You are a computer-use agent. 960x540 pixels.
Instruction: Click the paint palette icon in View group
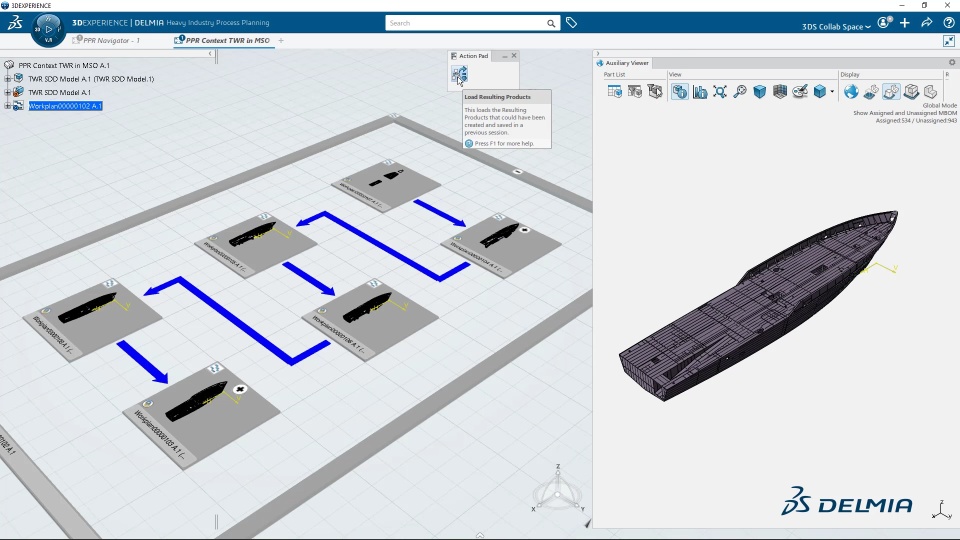tap(800, 91)
